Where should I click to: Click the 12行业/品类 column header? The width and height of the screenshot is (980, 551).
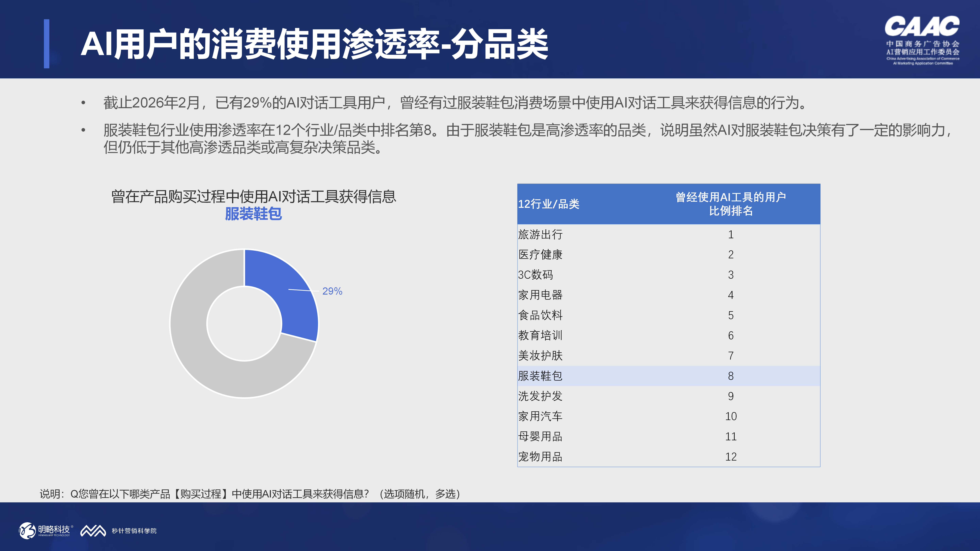click(549, 204)
